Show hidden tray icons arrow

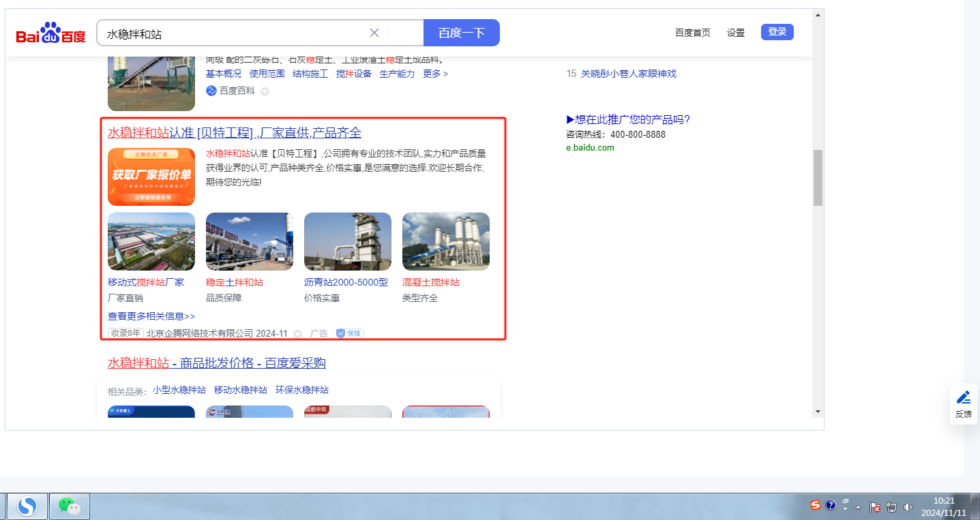point(858,507)
